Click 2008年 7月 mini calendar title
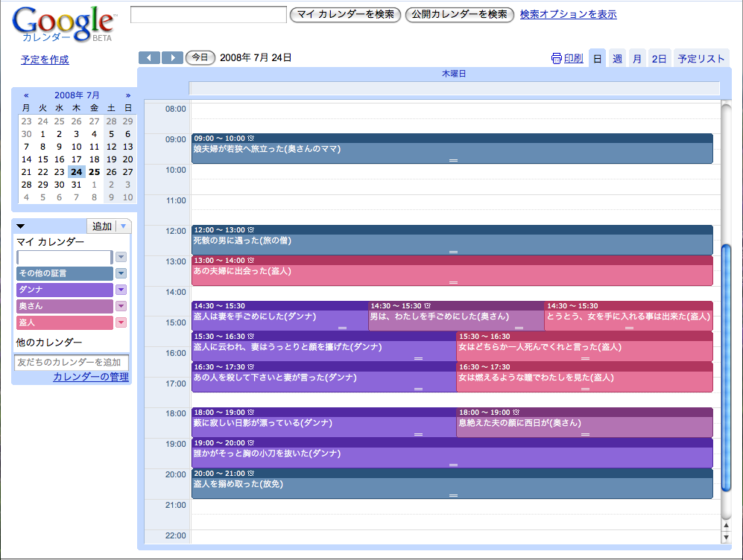 (x=77, y=95)
